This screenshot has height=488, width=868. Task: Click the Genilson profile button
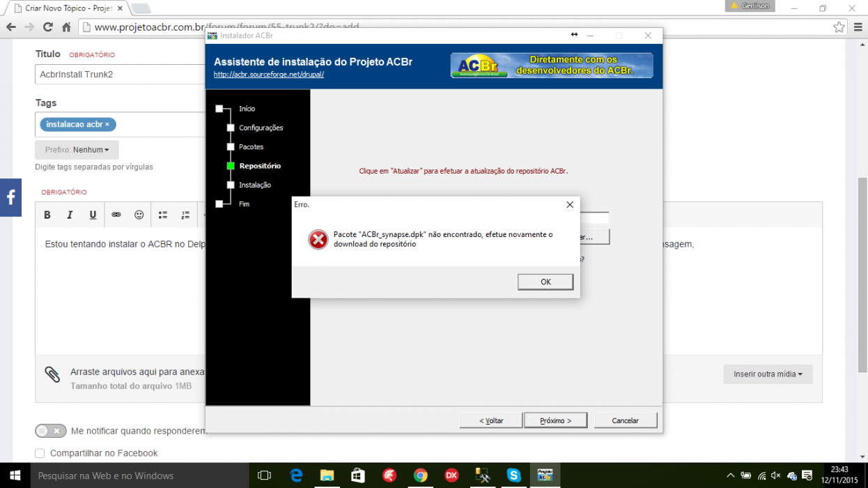750,6
